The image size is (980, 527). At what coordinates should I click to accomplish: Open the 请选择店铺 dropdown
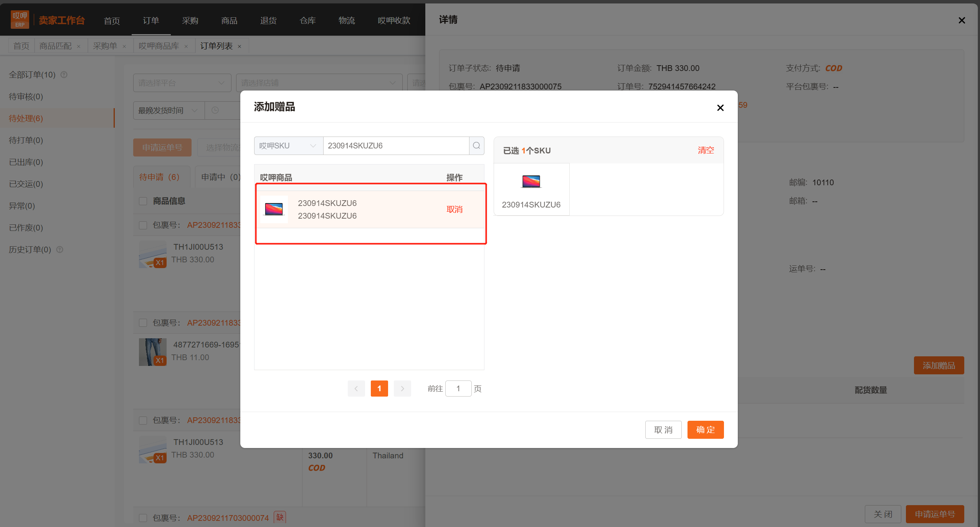(319, 83)
